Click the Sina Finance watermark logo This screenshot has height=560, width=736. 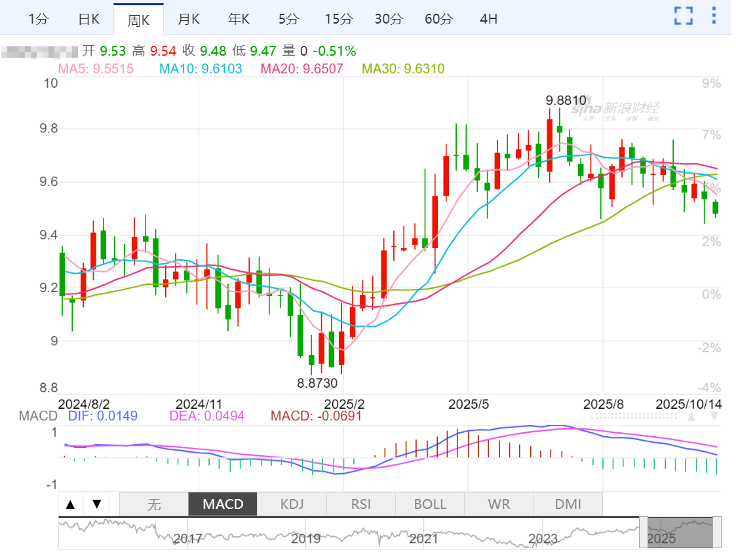[x=615, y=110]
